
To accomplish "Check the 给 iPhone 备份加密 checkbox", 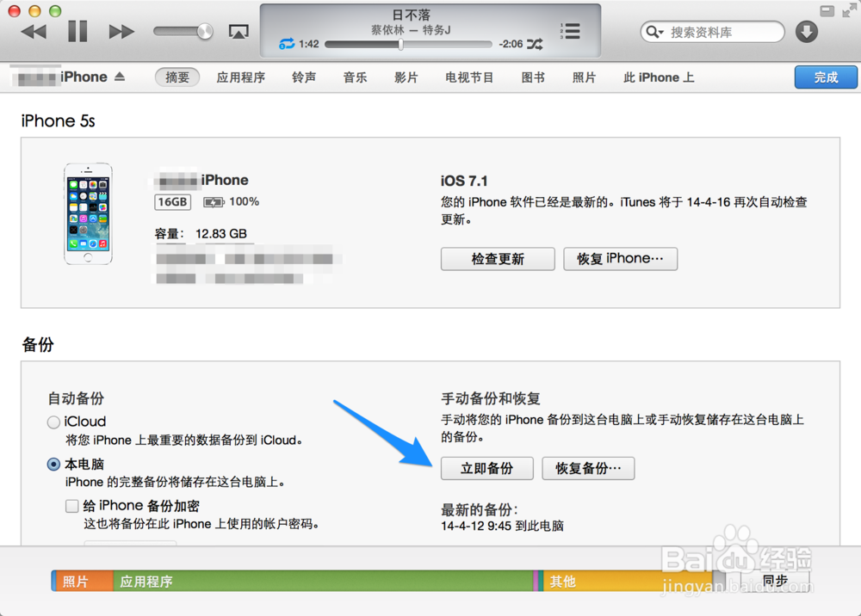I will pyautogui.click(x=72, y=506).
